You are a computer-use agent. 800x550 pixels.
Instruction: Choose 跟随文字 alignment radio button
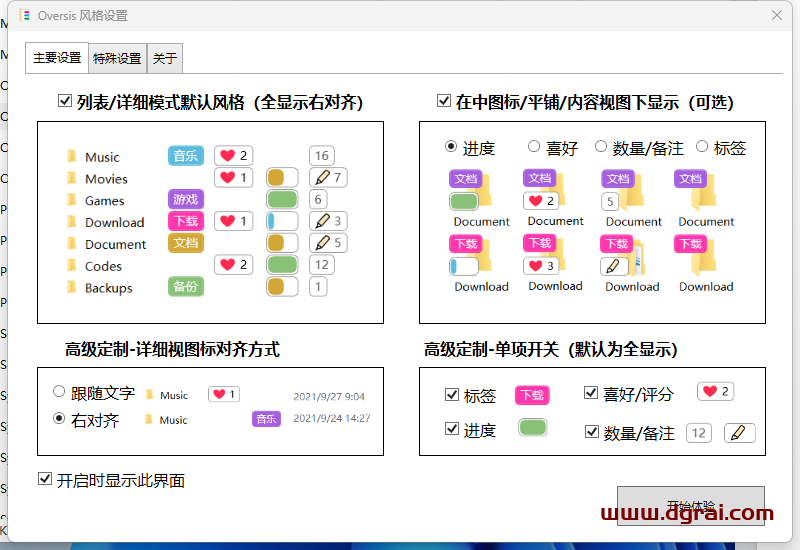(59, 391)
